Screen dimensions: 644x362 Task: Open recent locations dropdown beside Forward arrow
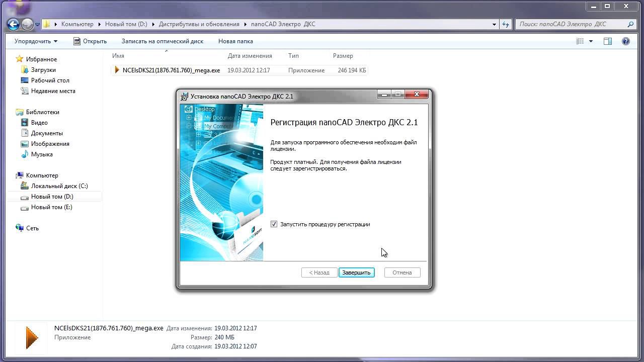(x=37, y=24)
